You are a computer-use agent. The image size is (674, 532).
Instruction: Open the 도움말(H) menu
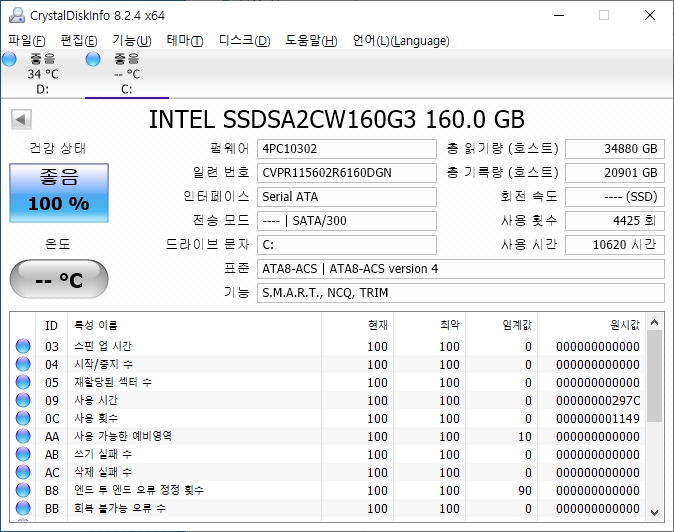(311, 41)
